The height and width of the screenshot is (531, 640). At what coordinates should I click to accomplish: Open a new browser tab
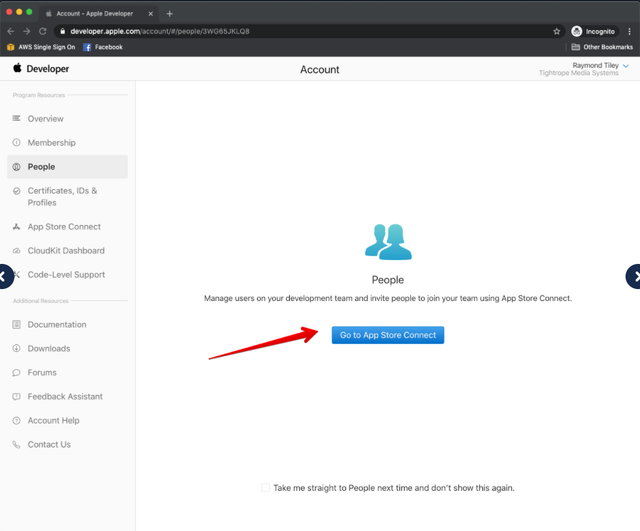click(x=169, y=13)
